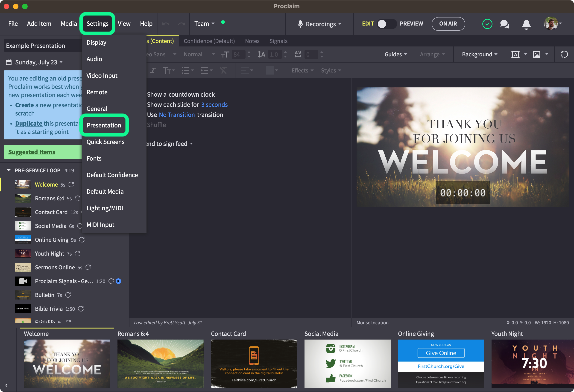This screenshot has width=574, height=392.
Task: Select the Online Giving slide thumbnail
Action: [441, 364]
